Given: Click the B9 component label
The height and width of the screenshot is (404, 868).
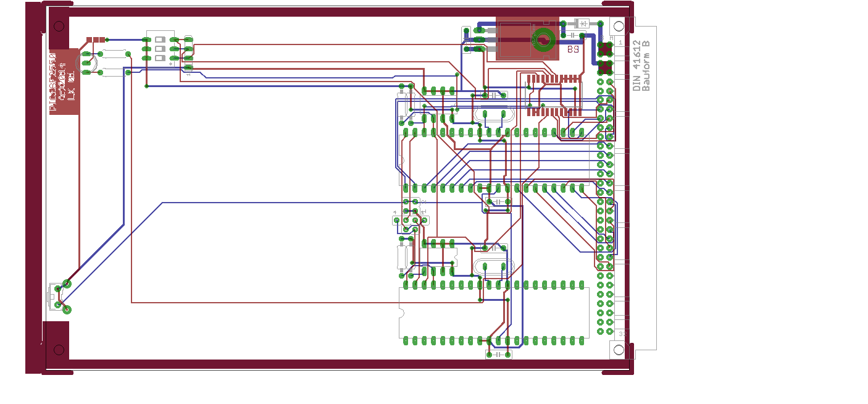Looking at the screenshot, I should pos(573,49).
